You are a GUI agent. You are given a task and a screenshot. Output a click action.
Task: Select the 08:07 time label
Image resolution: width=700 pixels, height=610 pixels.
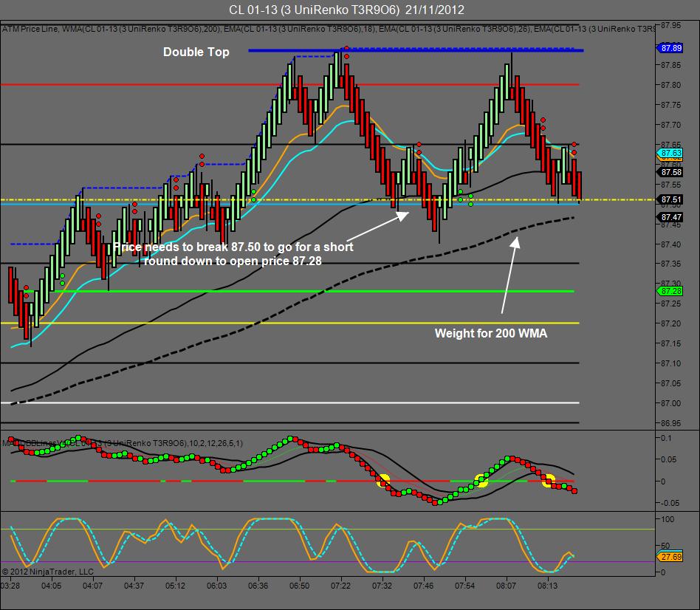click(506, 586)
